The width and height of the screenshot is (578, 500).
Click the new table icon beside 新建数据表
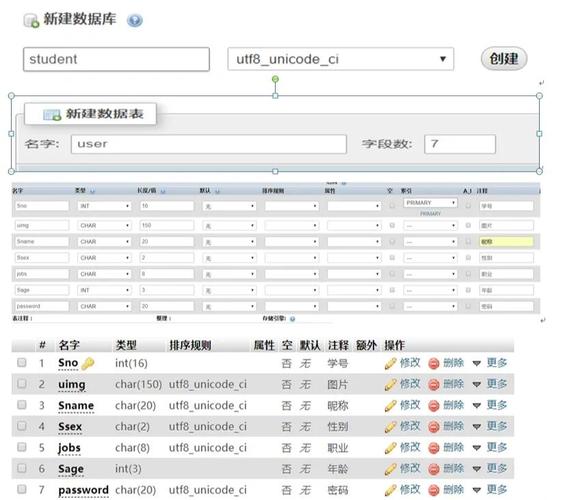[x=52, y=115]
